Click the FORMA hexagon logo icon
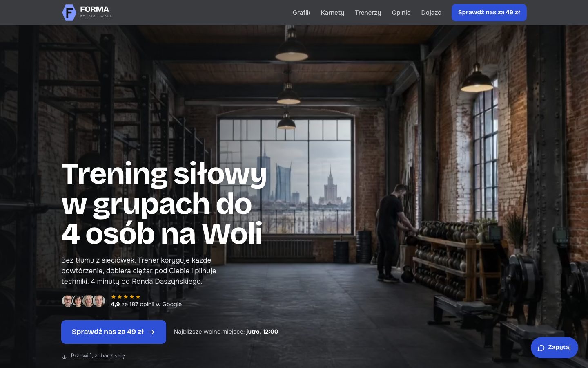Image resolution: width=588 pixels, height=368 pixels. coord(69,13)
